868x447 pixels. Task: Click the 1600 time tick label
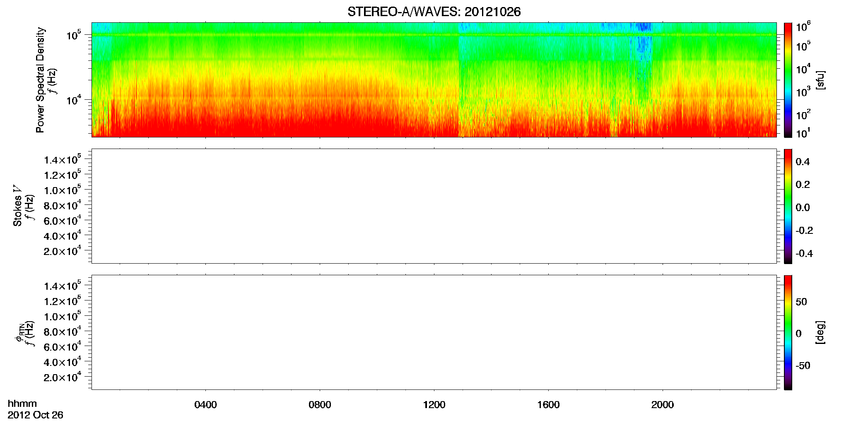tap(548, 405)
